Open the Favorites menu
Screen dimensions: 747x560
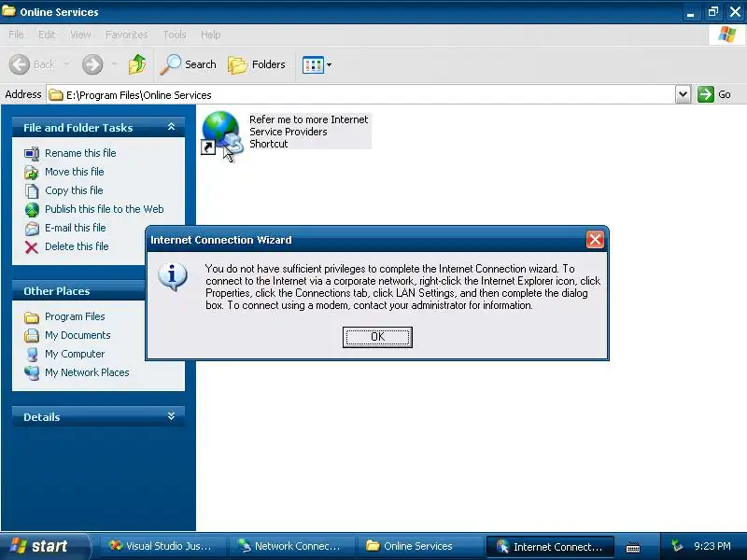[x=127, y=35]
